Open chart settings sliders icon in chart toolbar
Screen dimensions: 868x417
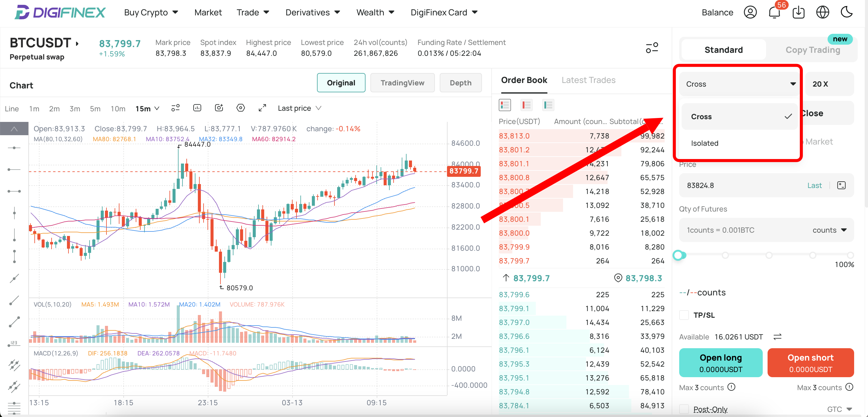(176, 108)
